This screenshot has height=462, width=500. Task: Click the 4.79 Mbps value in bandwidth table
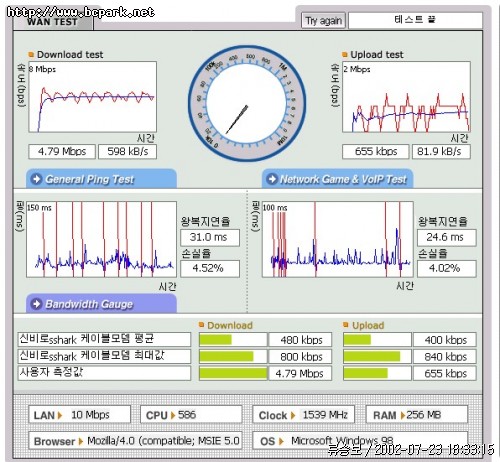pos(301,373)
